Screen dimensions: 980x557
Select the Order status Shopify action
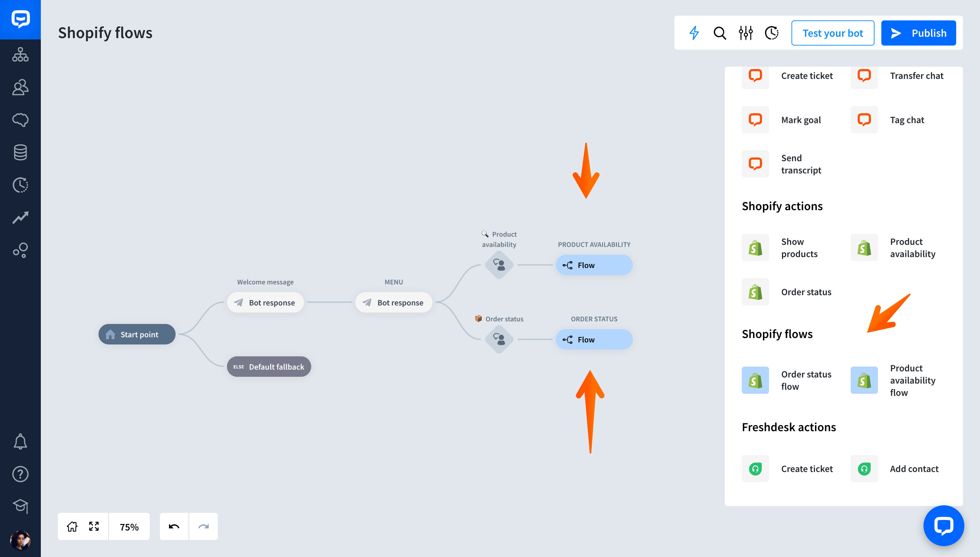click(787, 292)
